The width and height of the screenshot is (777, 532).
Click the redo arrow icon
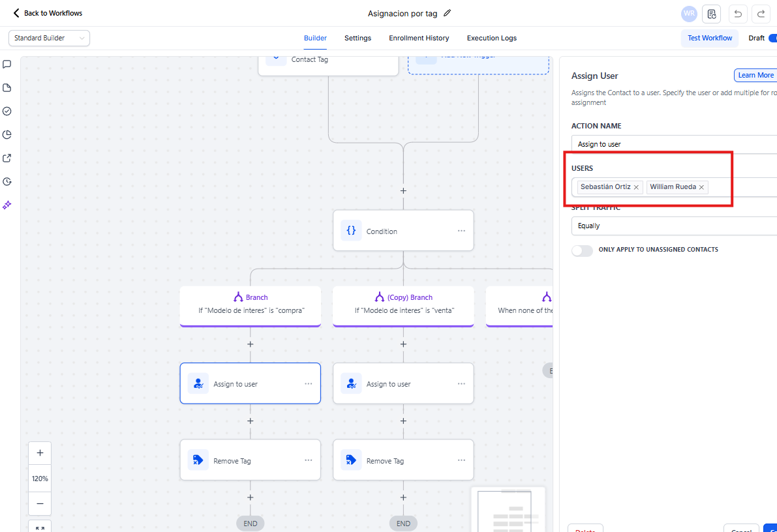pos(761,14)
